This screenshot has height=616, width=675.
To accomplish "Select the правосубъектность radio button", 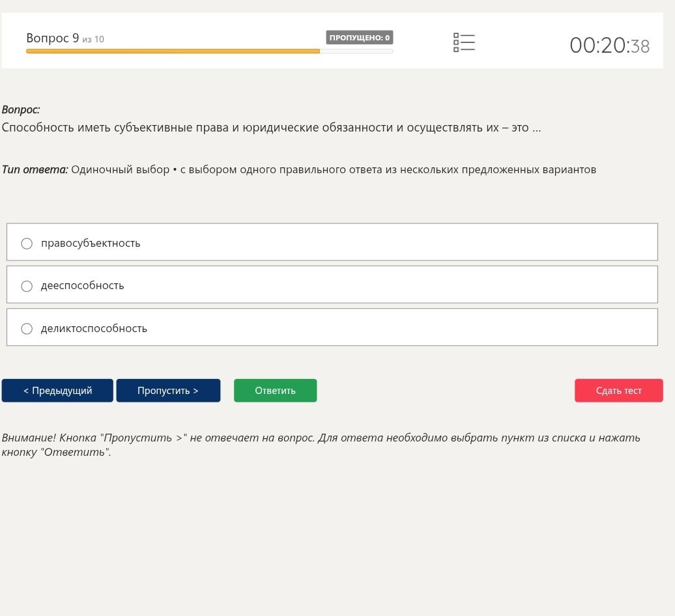I will coord(27,244).
